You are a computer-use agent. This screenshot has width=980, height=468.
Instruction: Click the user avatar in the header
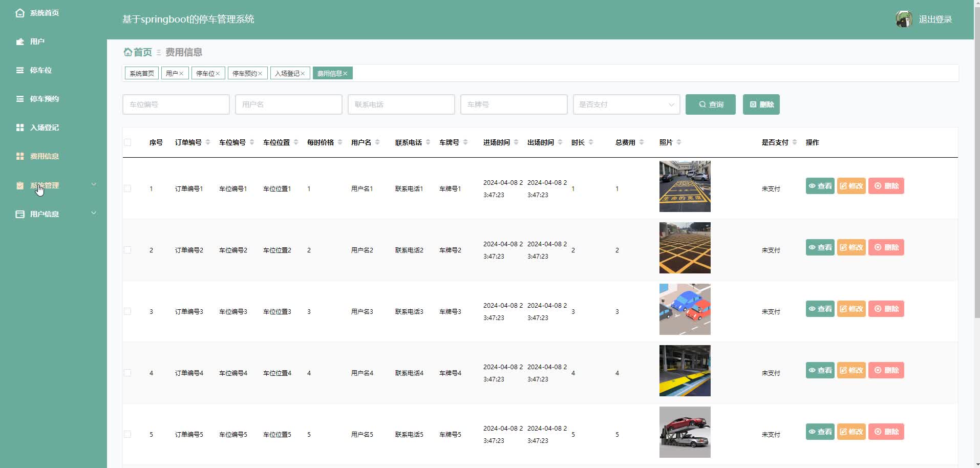point(904,19)
